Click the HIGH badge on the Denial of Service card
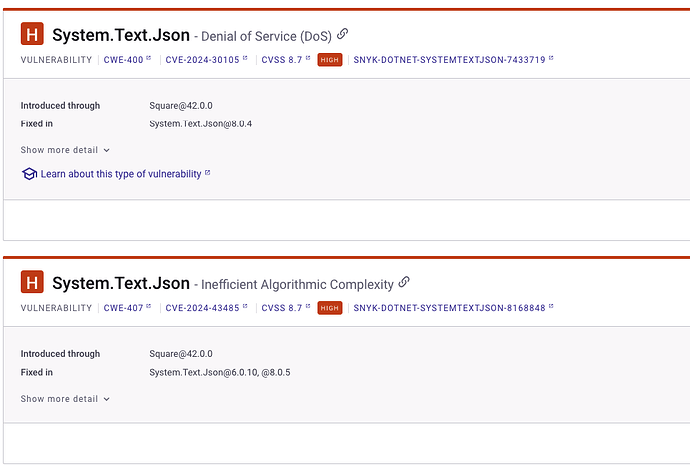 point(329,59)
